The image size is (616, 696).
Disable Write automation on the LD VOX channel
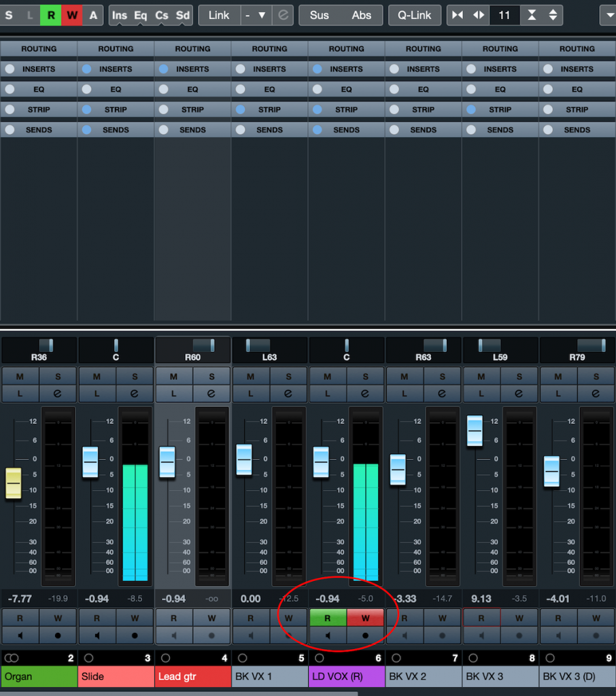click(366, 619)
